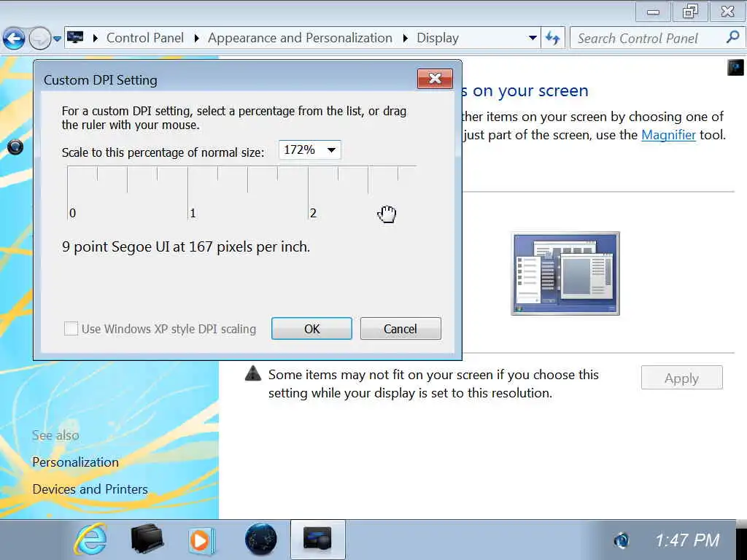Image resolution: width=747 pixels, height=560 pixels.
Task: Open the help icon in Display window
Action: [x=735, y=67]
